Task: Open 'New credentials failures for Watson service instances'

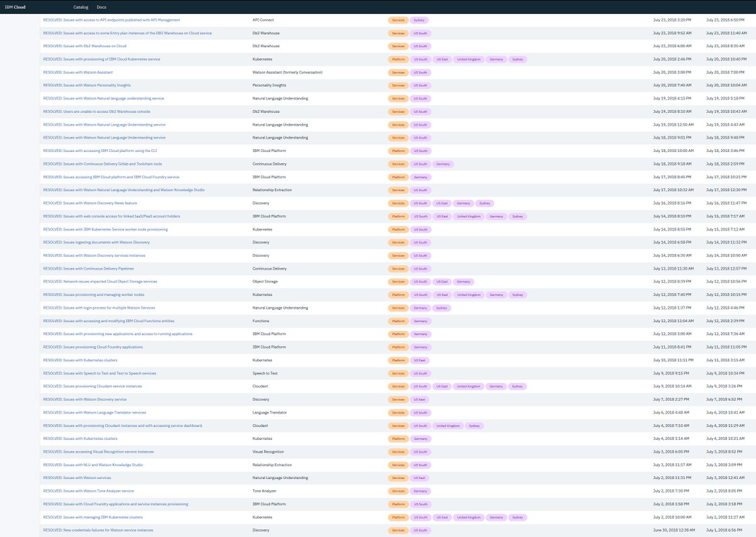Action: tap(98, 530)
